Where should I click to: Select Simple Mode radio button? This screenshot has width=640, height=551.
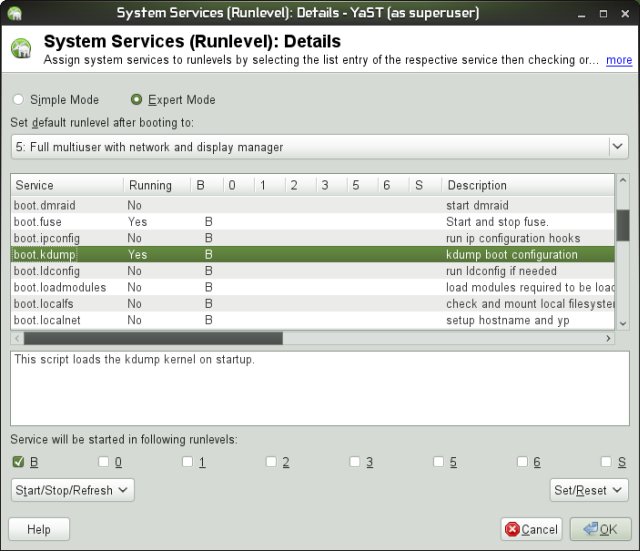(17, 100)
